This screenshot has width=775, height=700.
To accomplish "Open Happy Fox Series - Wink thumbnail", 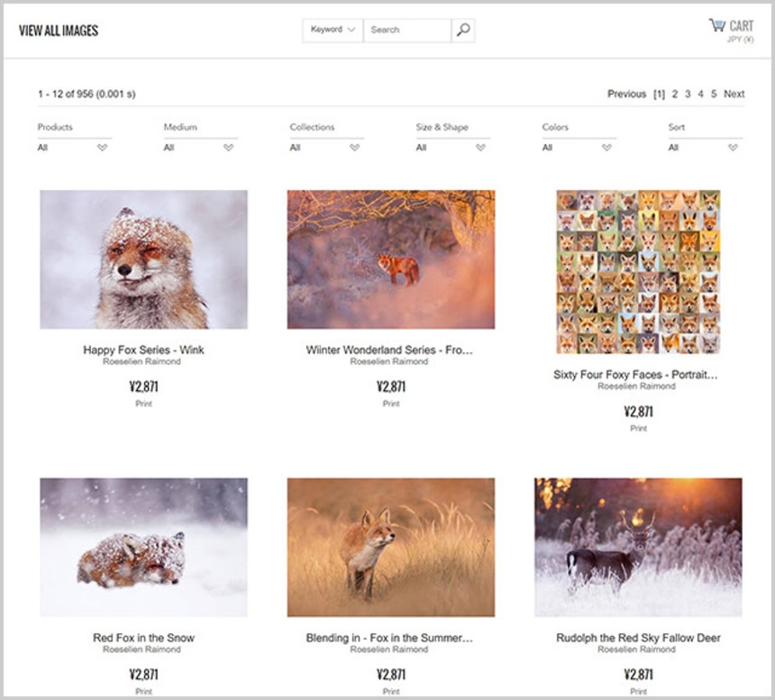I will 143,259.
